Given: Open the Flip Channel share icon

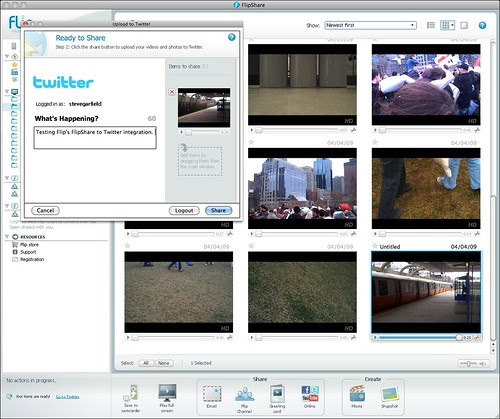Looking at the screenshot, I should (245, 394).
